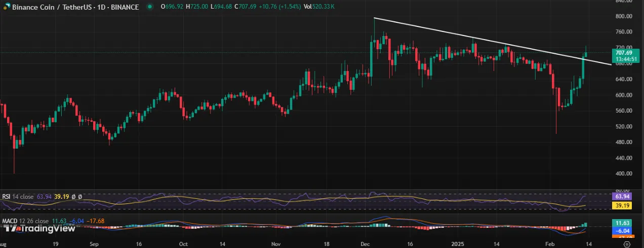Click the green market status dot

(x=149, y=7)
